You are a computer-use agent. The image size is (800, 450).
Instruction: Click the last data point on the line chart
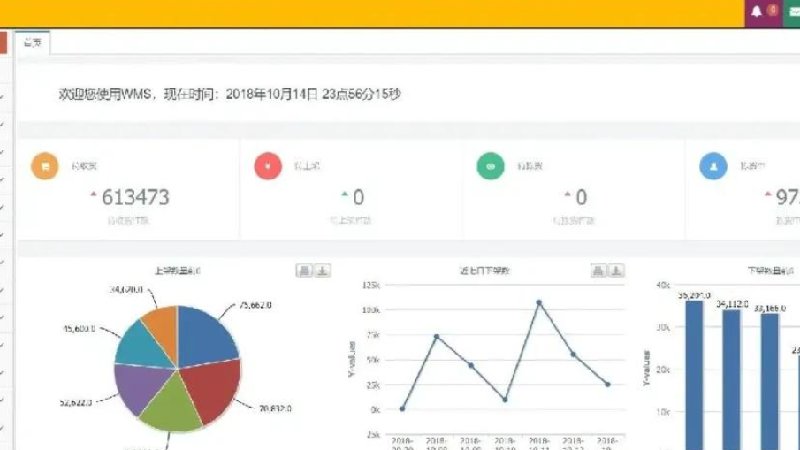[608, 384]
